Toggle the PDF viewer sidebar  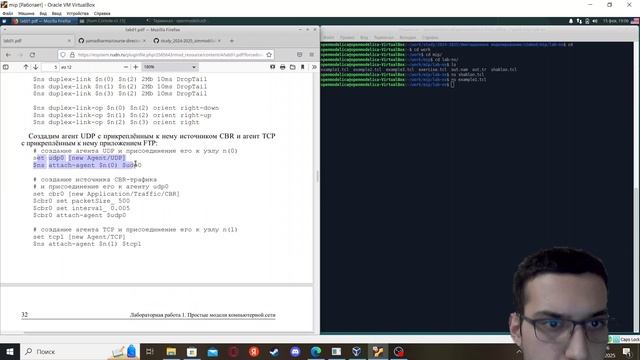coord(6,67)
